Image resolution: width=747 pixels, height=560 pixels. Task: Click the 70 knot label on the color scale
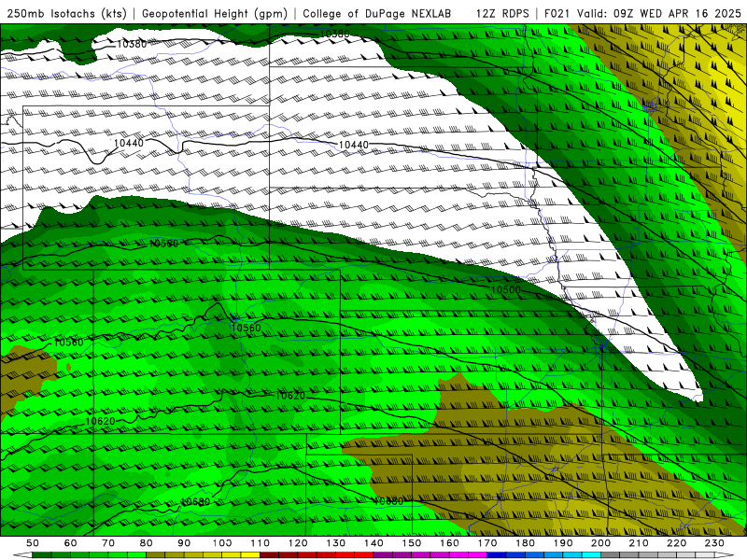[x=108, y=543]
